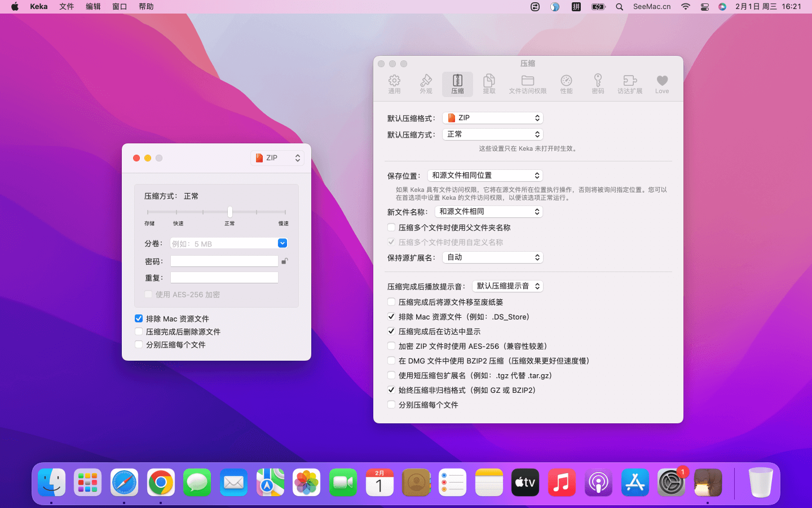Open the 文件访问权限 (File Access) preferences icon
This screenshot has height=508, width=812.
pos(527,84)
